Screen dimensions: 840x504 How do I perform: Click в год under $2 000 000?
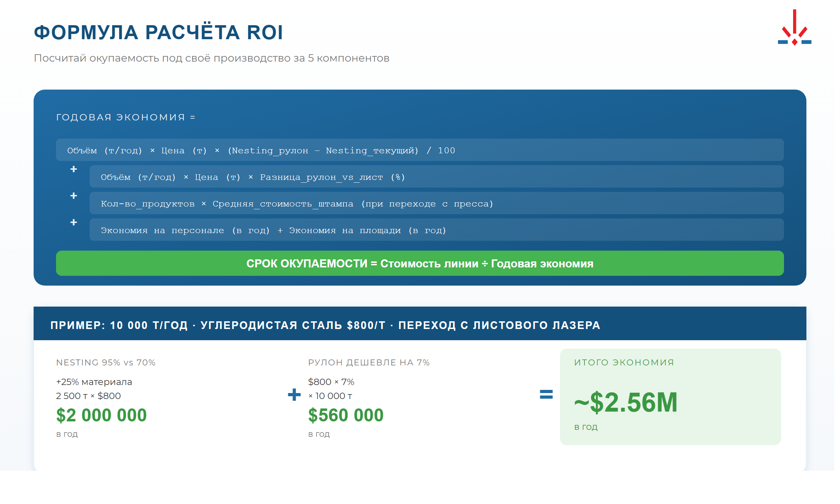click(x=67, y=434)
